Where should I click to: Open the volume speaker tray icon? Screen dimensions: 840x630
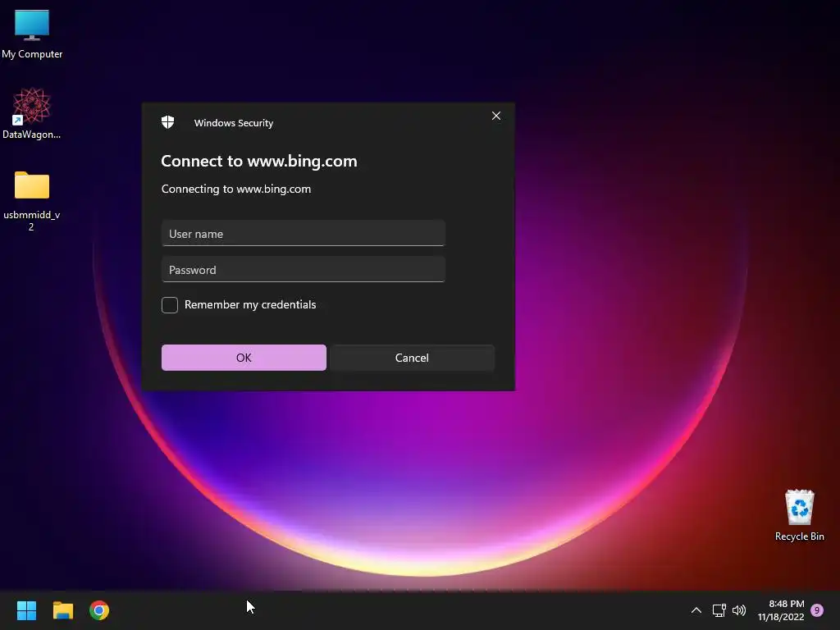coord(739,610)
